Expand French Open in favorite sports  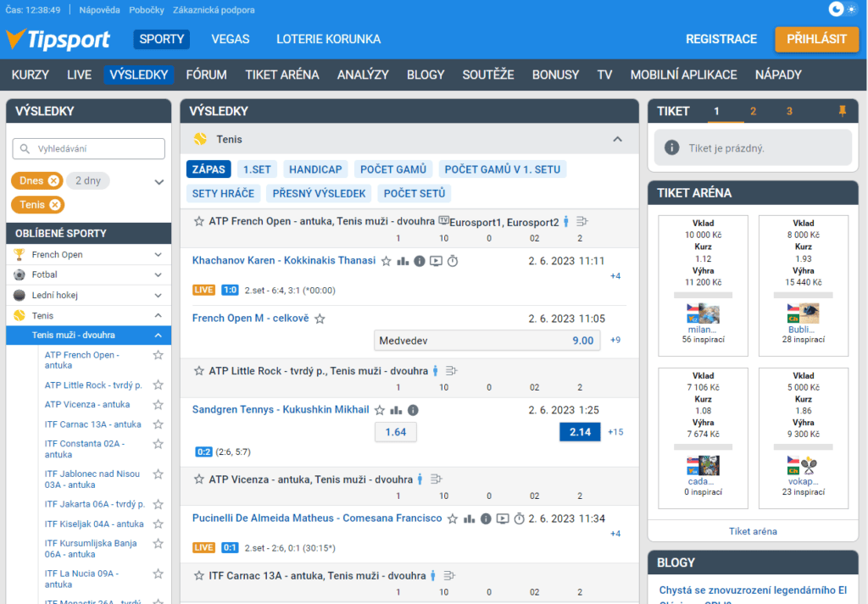point(158,254)
